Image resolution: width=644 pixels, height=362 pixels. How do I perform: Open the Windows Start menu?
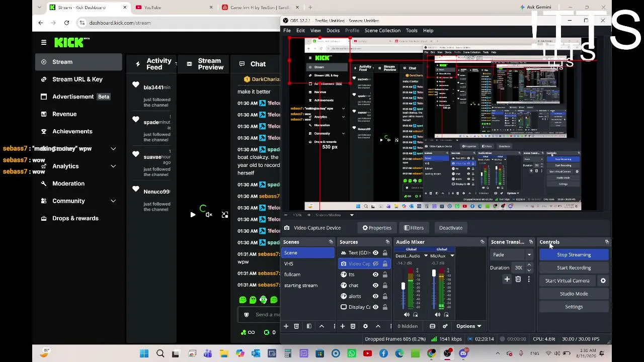pos(144,353)
